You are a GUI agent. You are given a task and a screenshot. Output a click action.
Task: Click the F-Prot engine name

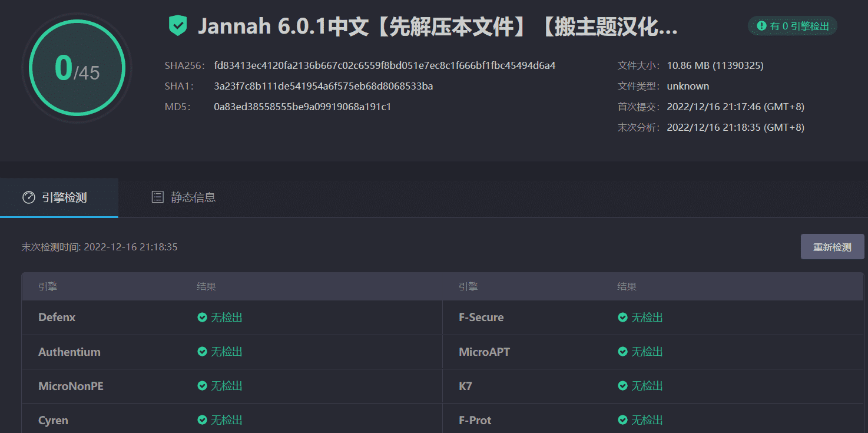coord(475,420)
